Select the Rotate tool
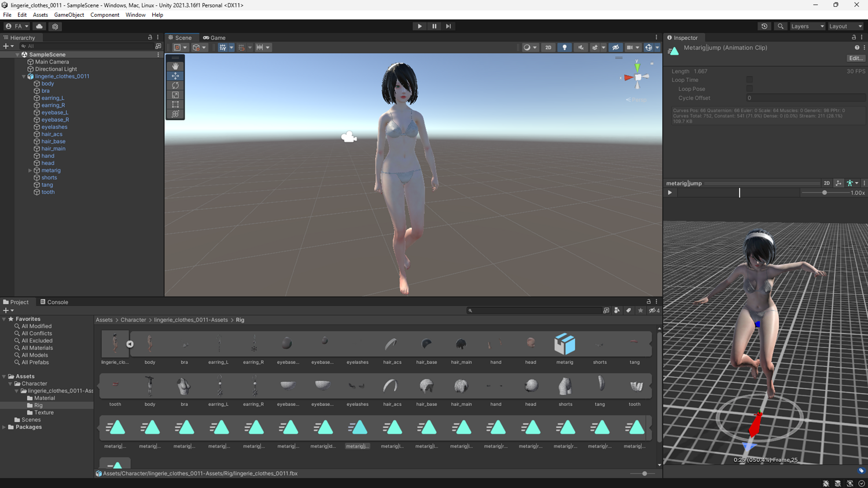The height and width of the screenshot is (488, 868). coord(175,86)
